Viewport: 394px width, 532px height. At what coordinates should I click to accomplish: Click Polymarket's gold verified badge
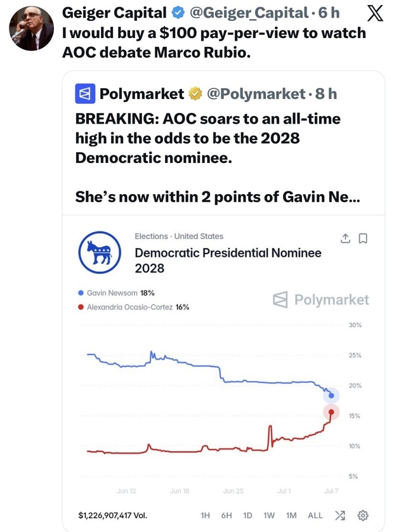[x=195, y=94]
